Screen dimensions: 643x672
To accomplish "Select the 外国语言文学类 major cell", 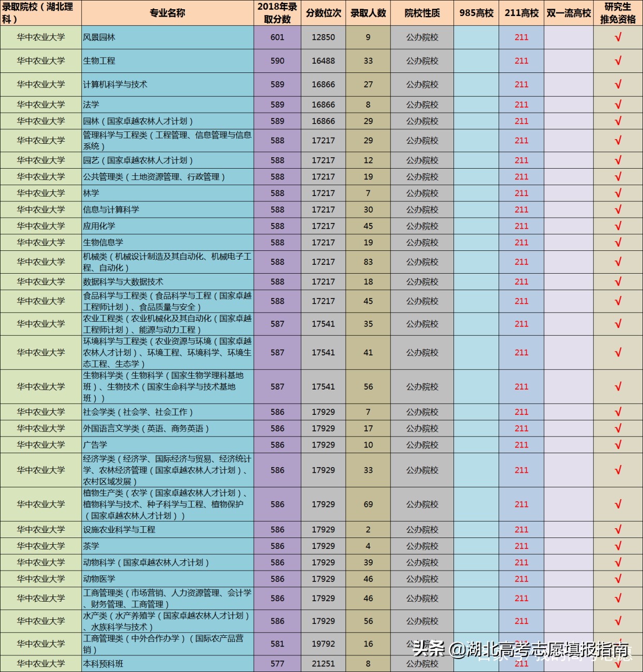I will [x=167, y=428].
